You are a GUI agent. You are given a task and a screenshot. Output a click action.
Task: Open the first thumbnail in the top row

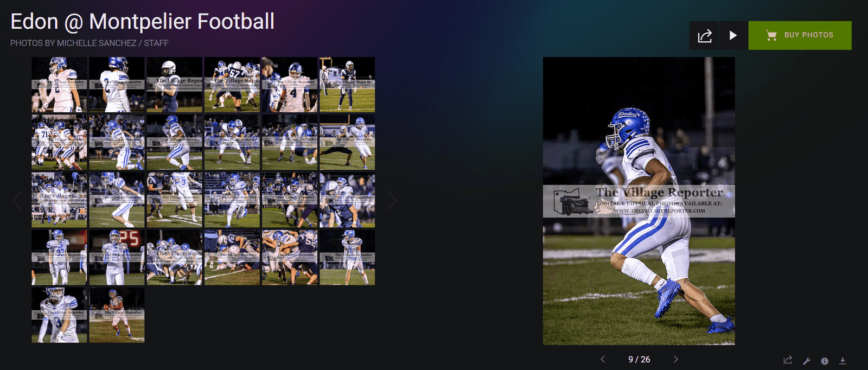point(59,85)
